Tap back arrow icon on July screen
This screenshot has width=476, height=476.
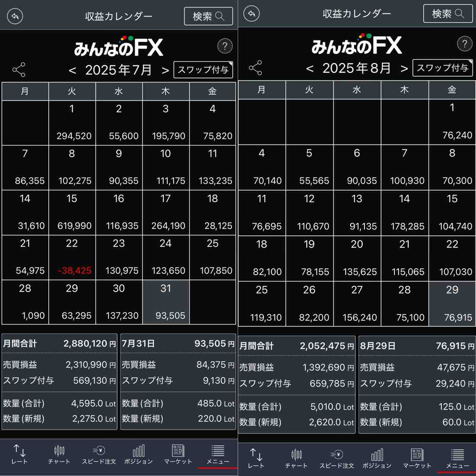click(15, 16)
